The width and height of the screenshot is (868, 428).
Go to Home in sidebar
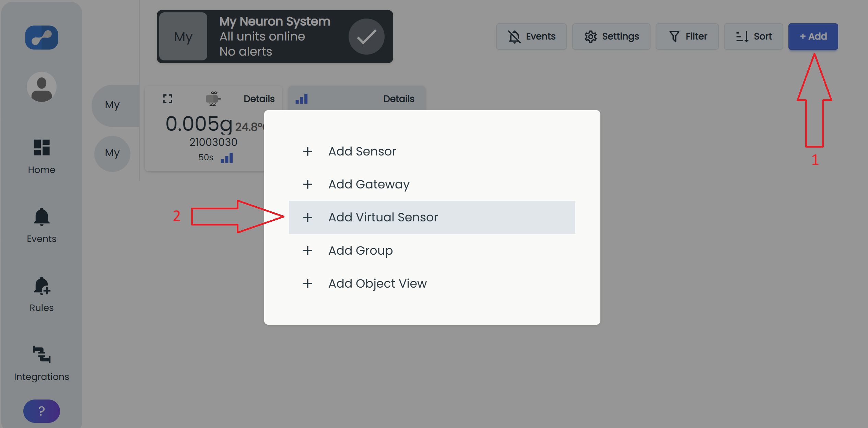(x=42, y=157)
